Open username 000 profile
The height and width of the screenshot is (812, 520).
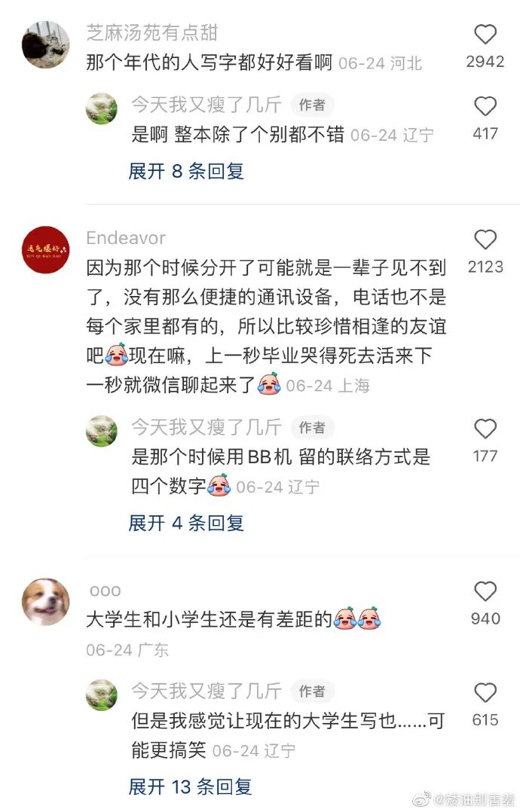(106, 591)
